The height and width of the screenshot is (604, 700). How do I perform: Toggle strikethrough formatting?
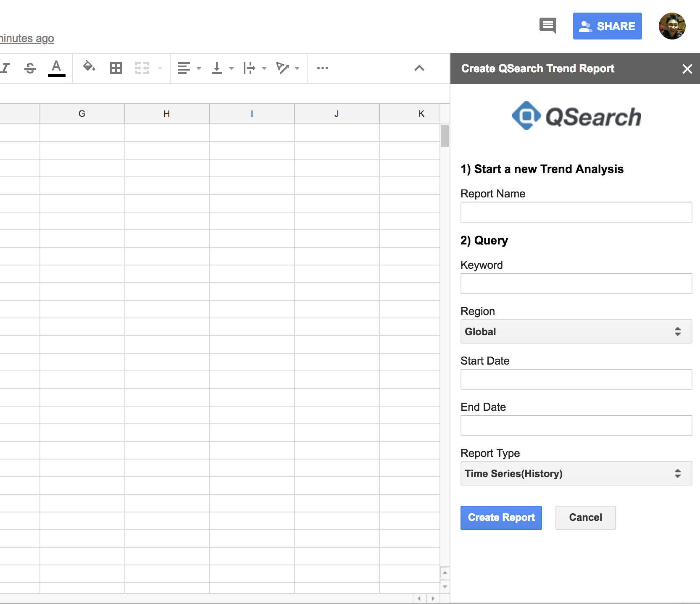pos(30,68)
